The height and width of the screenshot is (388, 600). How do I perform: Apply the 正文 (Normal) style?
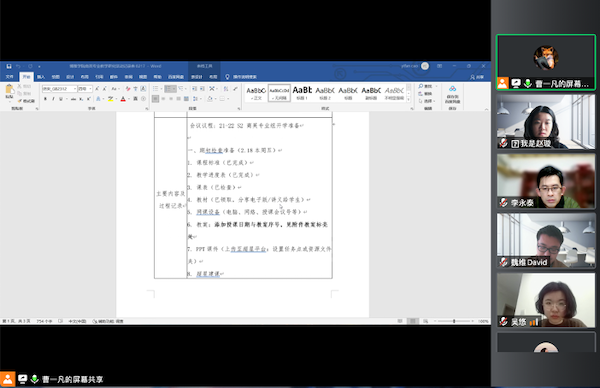click(x=256, y=93)
